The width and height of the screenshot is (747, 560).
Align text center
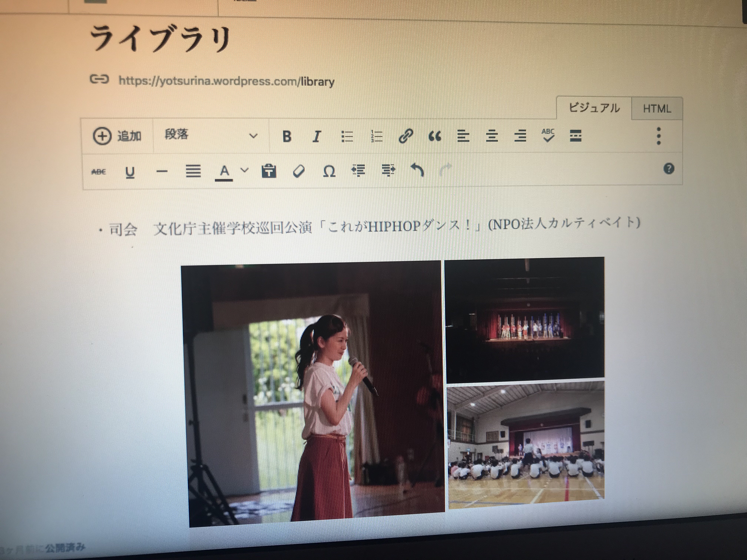pyautogui.click(x=492, y=136)
